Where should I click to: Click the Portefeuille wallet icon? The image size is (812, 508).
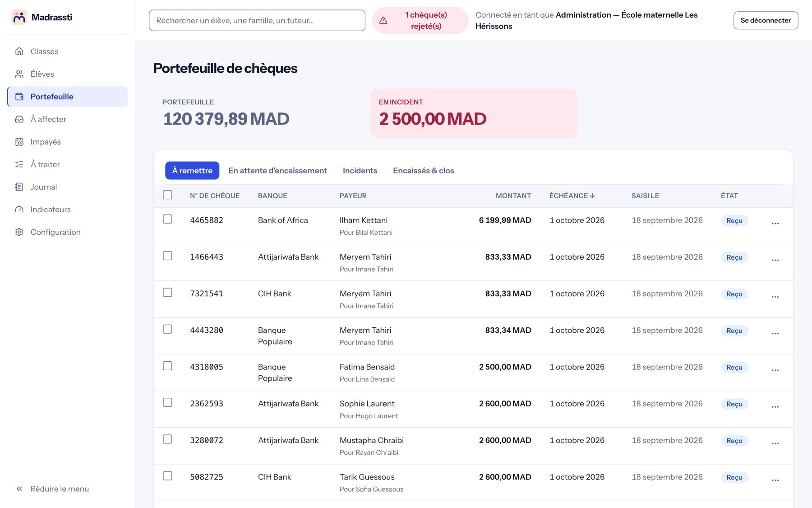click(19, 97)
